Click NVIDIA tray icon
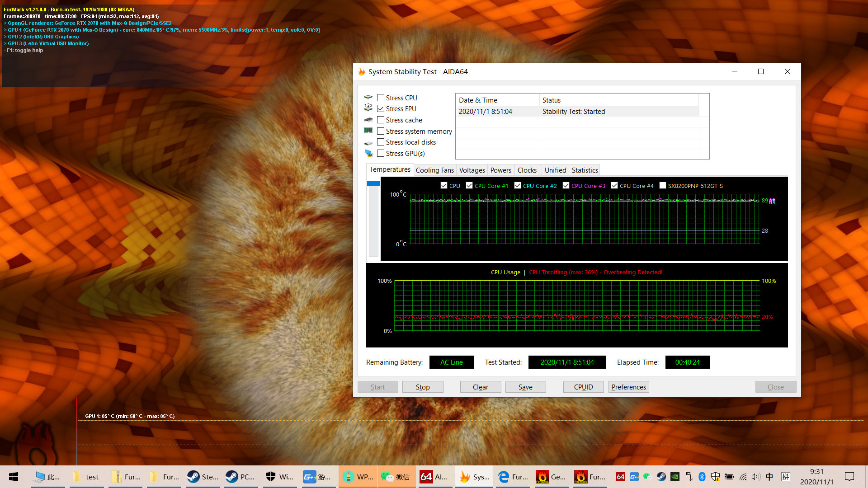868x488 pixels. [x=675, y=477]
